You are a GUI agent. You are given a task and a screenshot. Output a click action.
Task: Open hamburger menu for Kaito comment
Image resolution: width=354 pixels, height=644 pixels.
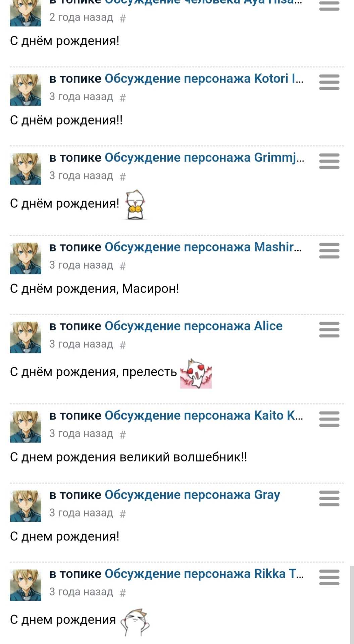point(329,419)
